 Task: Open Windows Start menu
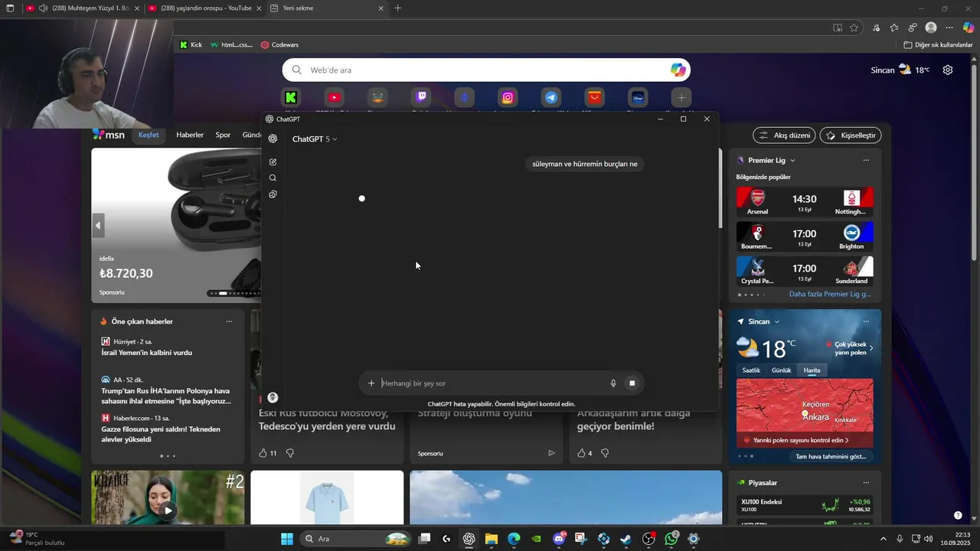(x=286, y=539)
